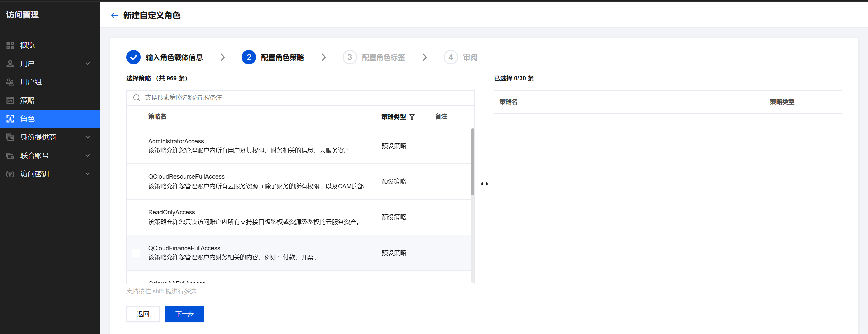Check the AdministratorAccess policy checkbox
This screenshot has width=868, height=334.
136,146
